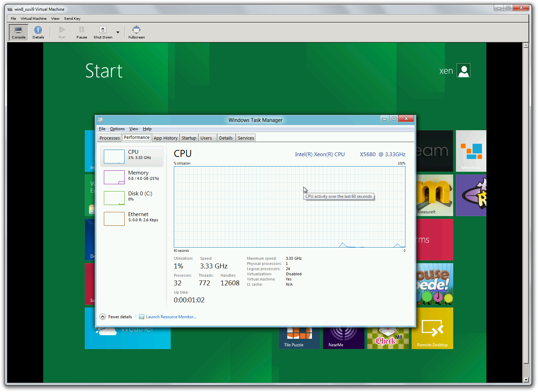Open the virt-manager File menu

pyautogui.click(x=14, y=19)
